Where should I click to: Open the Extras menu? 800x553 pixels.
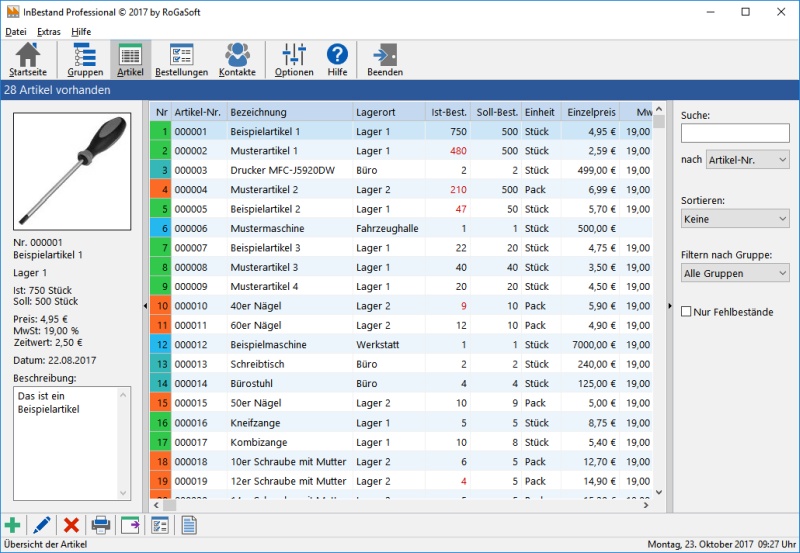click(x=48, y=31)
